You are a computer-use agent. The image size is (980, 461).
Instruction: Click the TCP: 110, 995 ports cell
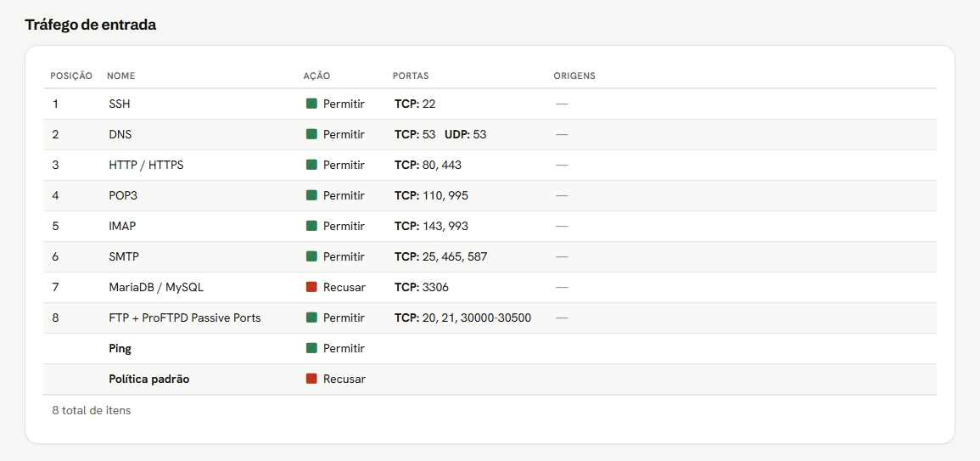431,196
